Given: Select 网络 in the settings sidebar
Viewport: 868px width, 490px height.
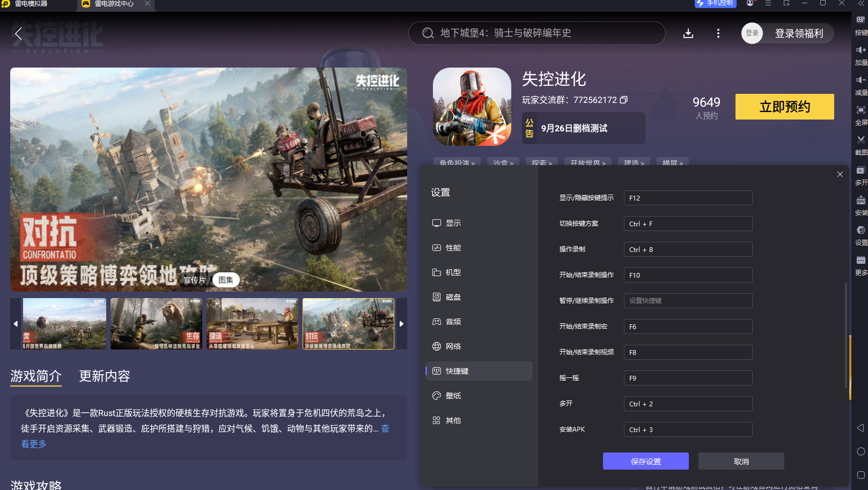Looking at the screenshot, I should [479, 346].
